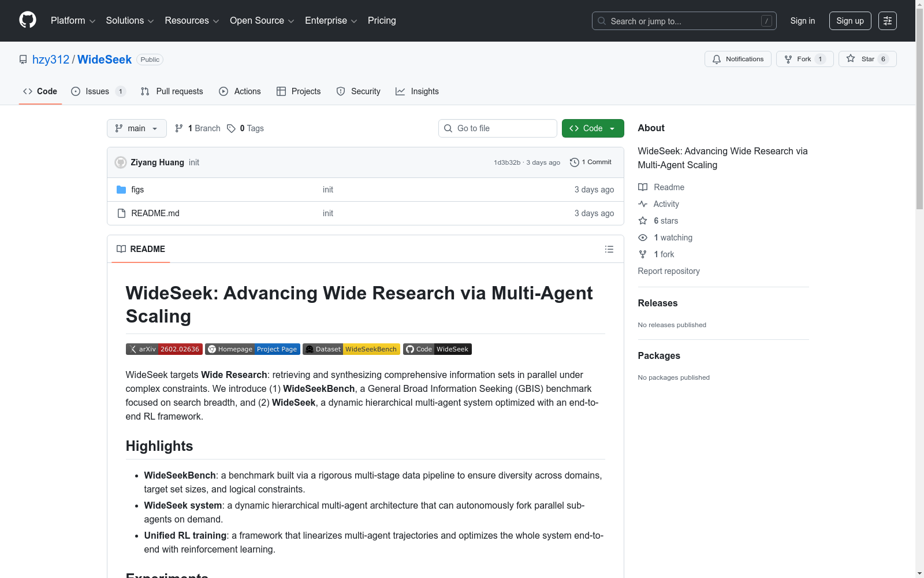Open the green Code dropdown
This screenshot has height=578, width=924.
pyautogui.click(x=593, y=128)
